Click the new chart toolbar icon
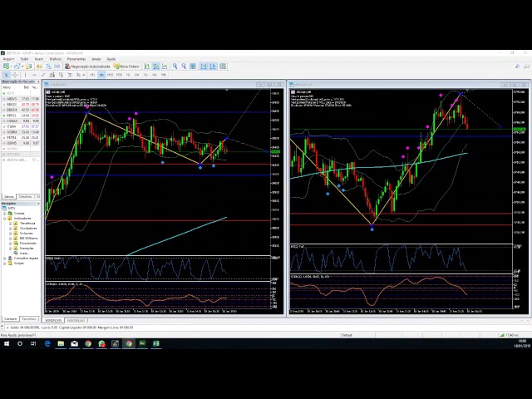532x399 pixels. pos(6,66)
